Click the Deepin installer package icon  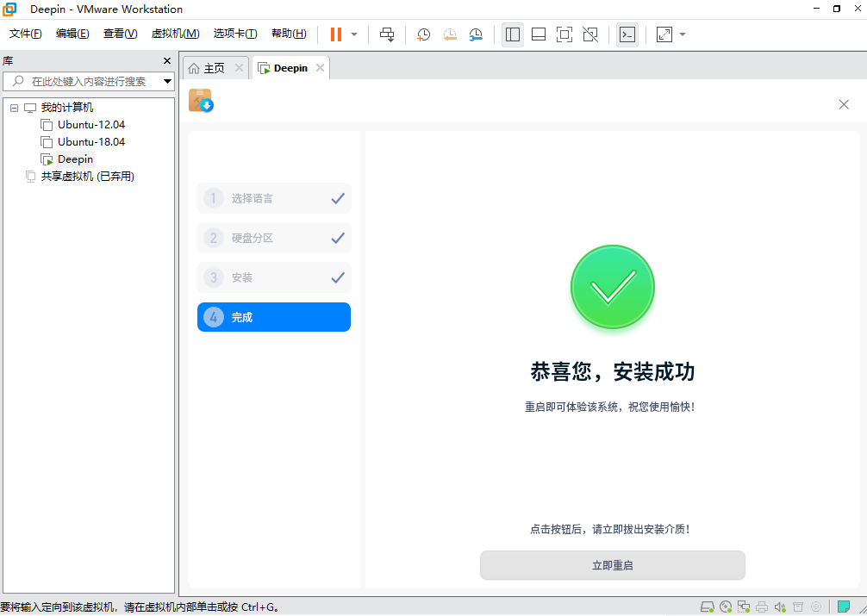(x=201, y=101)
